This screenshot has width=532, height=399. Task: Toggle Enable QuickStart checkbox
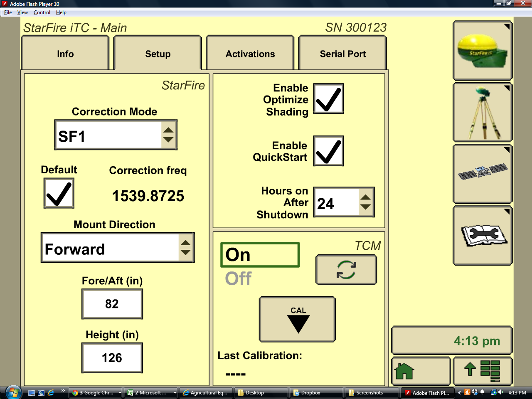328,151
